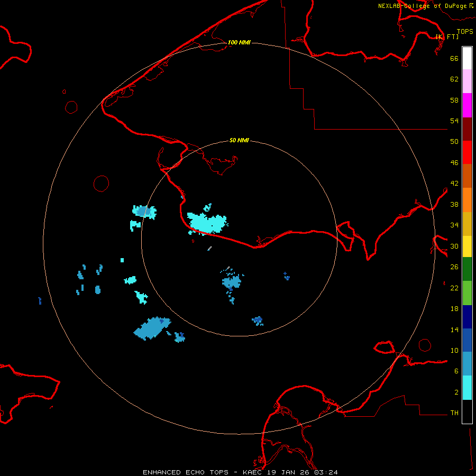The image size is (476, 476).
Task: Pick the light blue legend swatch
Action: pos(467,364)
